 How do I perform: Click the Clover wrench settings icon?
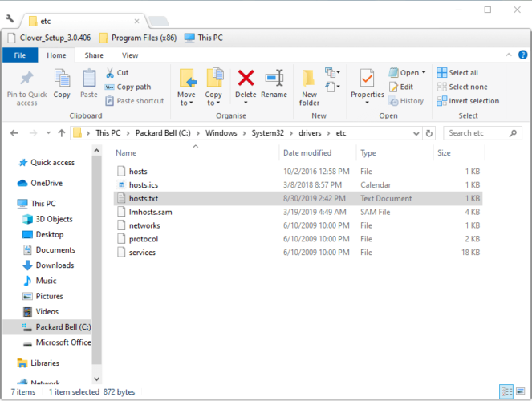[x=10, y=18]
